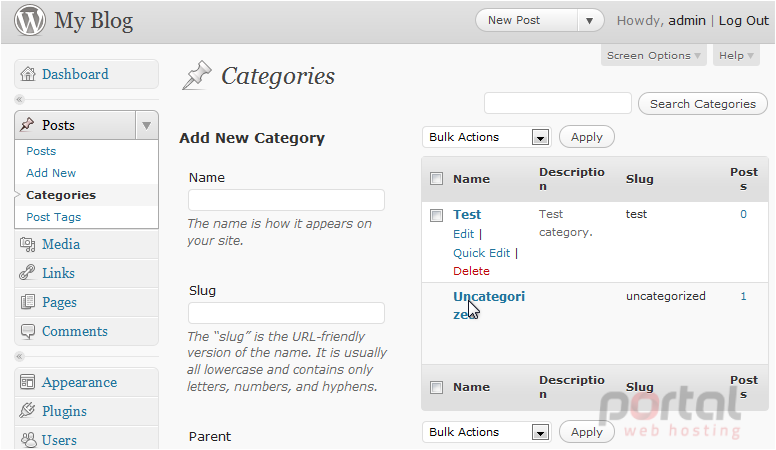
Task: Open the top Bulk Actions dropdown
Action: [x=486, y=137]
